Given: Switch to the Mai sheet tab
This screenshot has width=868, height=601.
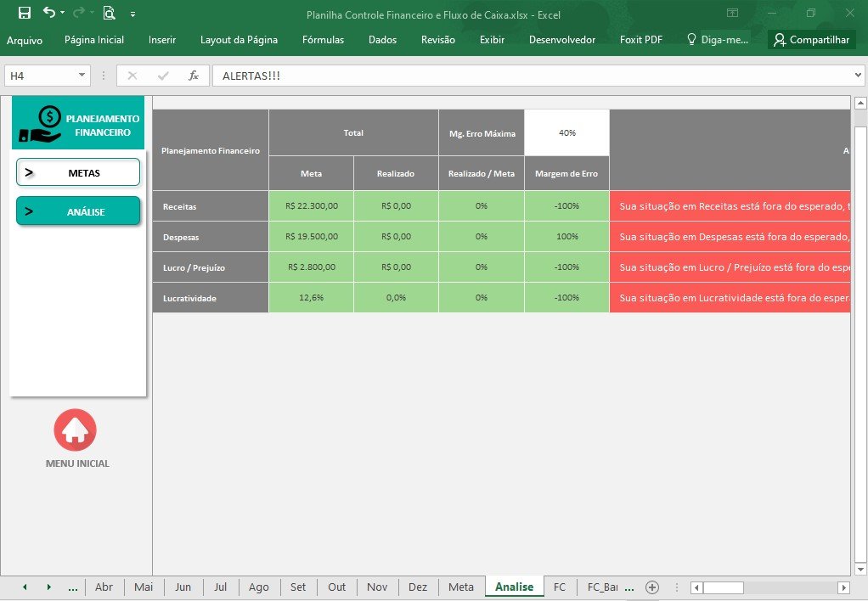Looking at the screenshot, I should [x=144, y=587].
